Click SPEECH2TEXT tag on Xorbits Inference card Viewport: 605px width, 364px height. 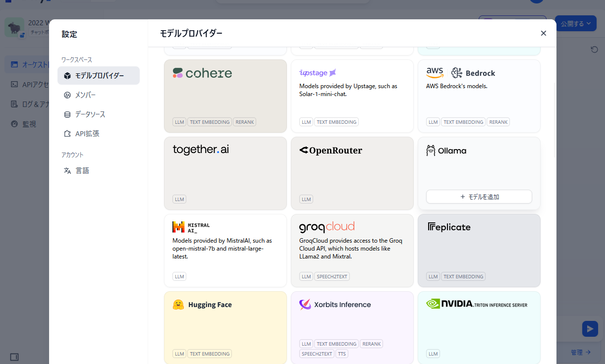point(317,354)
